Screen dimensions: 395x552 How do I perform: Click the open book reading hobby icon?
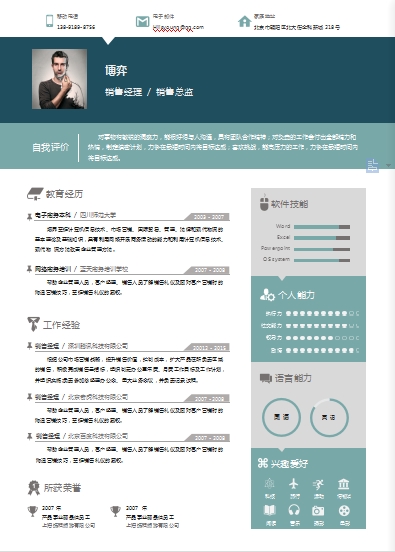(x=270, y=510)
